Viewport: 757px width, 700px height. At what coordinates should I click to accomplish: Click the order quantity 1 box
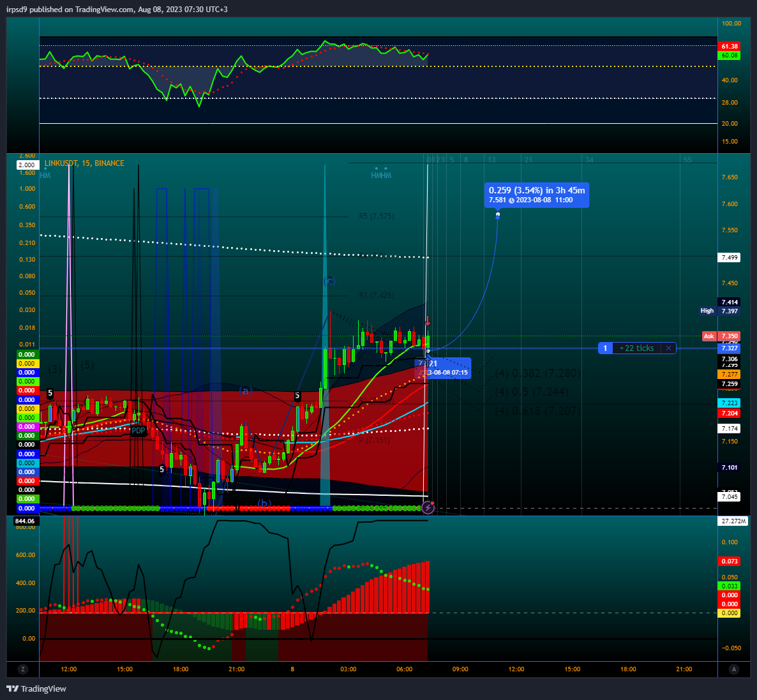(x=605, y=348)
